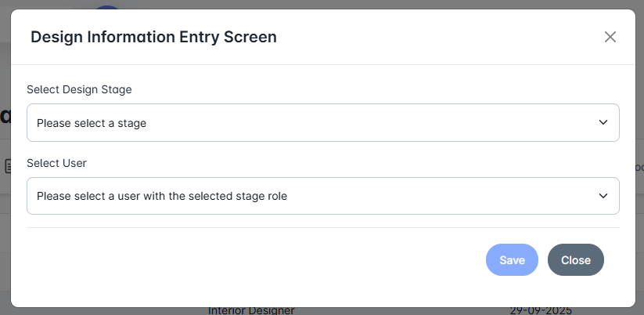Click the bold heading letter at the left edge

pos(5,118)
